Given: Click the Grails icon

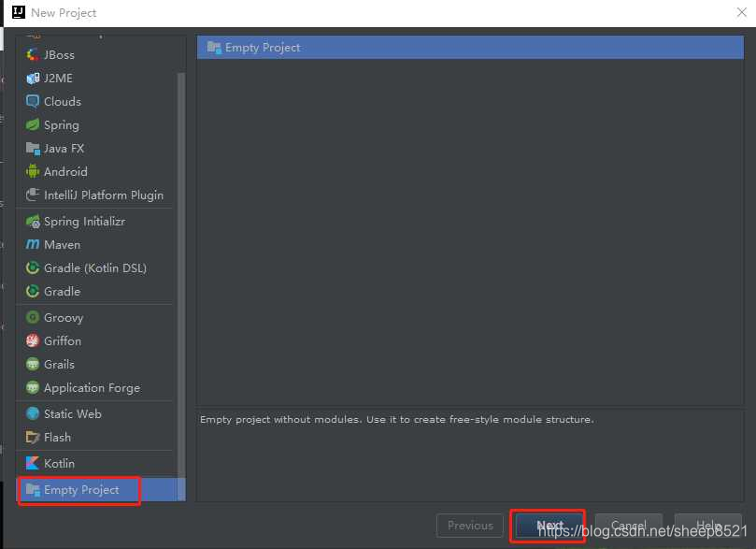Looking at the screenshot, I should pyautogui.click(x=33, y=364).
